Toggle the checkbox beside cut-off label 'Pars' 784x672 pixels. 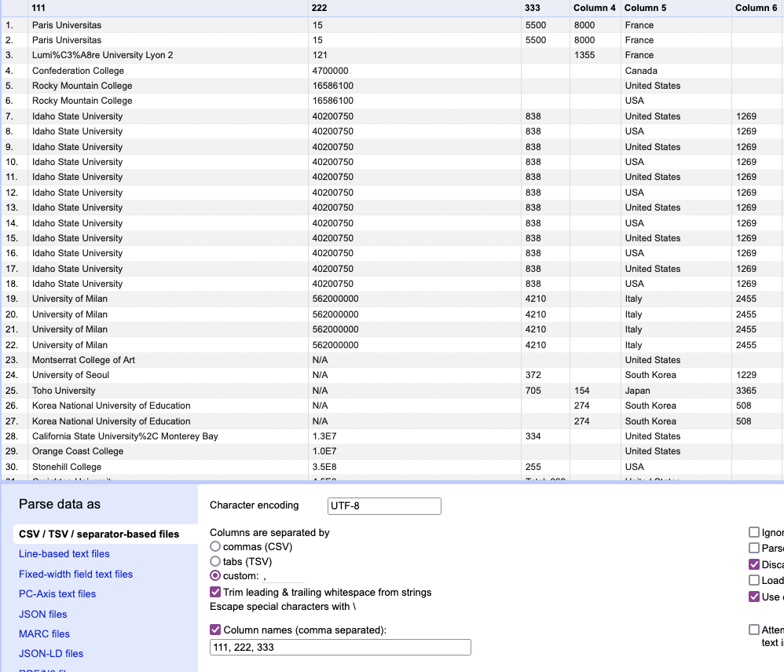(x=754, y=548)
